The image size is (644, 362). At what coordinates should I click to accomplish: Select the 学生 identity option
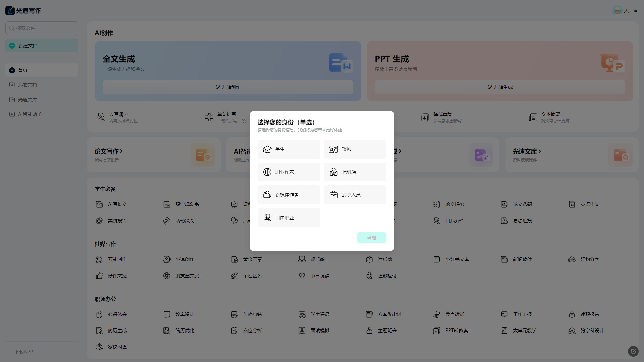pyautogui.click(x=288, y=149)
